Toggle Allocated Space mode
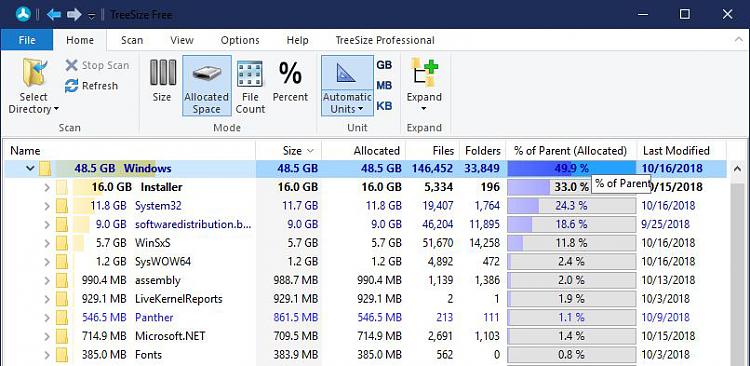This screenshot has width=750, height=366. (207, 86)
